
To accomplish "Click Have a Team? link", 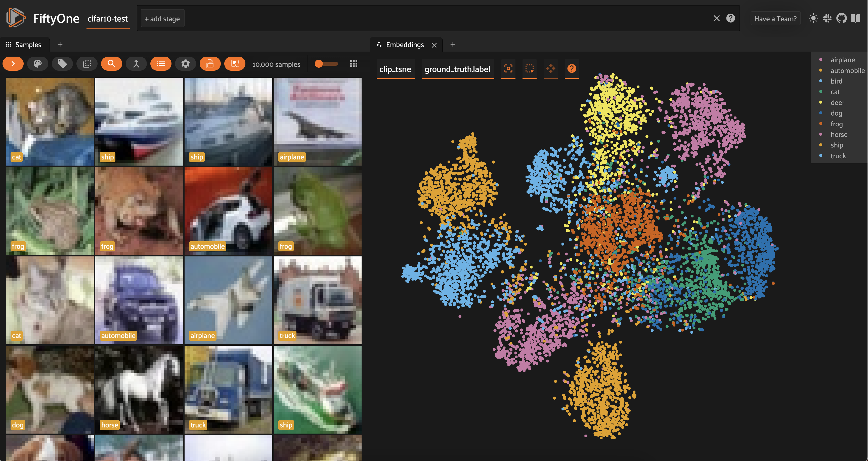I will click(x=775, y=19).
